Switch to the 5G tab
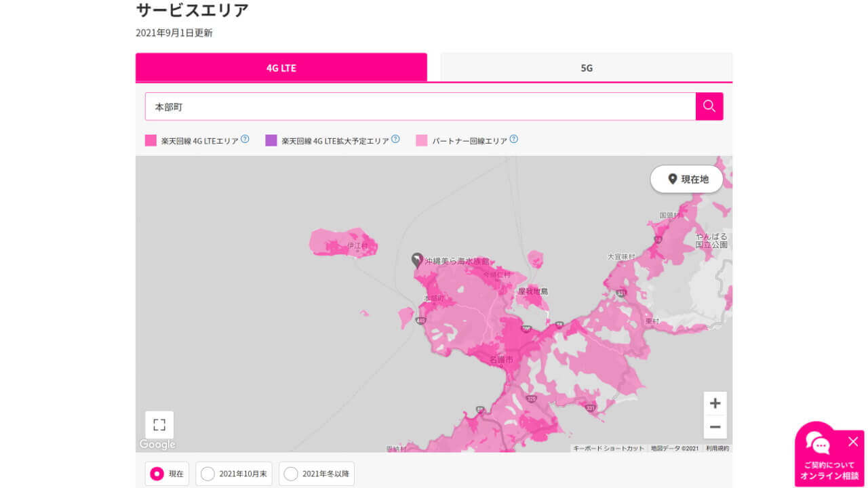This screenshot has height=488, width=868. pos(586,67)
